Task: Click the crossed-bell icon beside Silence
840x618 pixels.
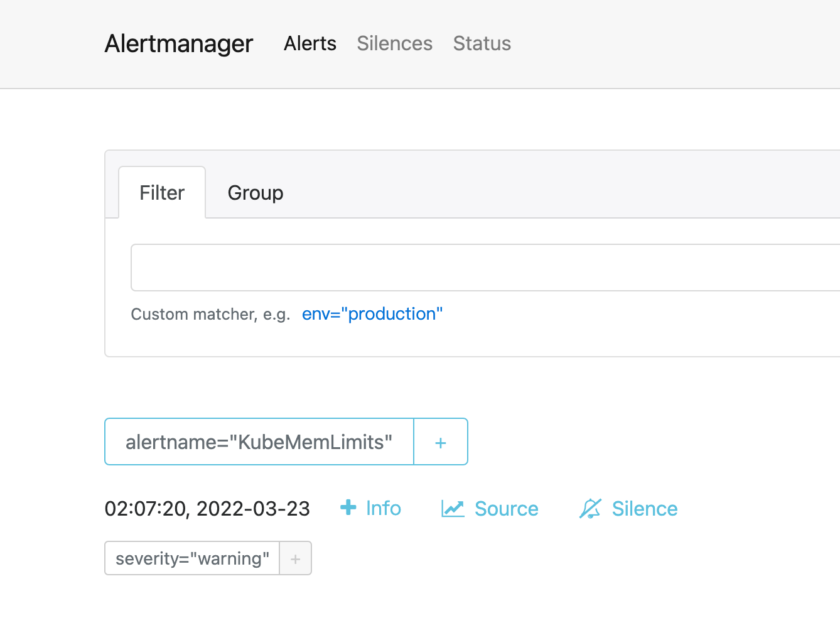Action: 591,508
